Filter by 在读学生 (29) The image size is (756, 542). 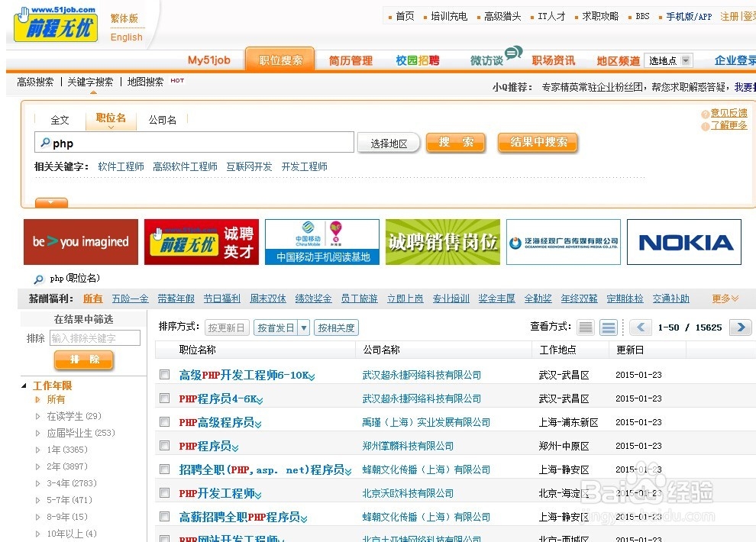click(74, 416)
